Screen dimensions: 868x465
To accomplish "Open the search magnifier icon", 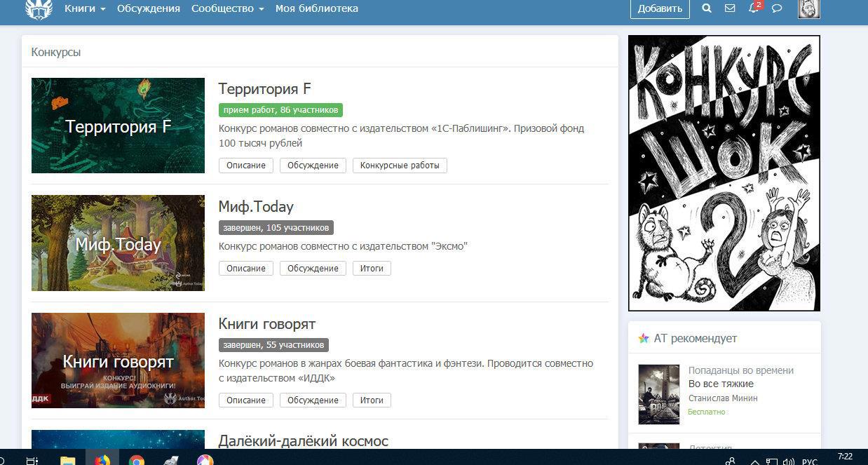I will pyautogui.click(x=707, y=8).
